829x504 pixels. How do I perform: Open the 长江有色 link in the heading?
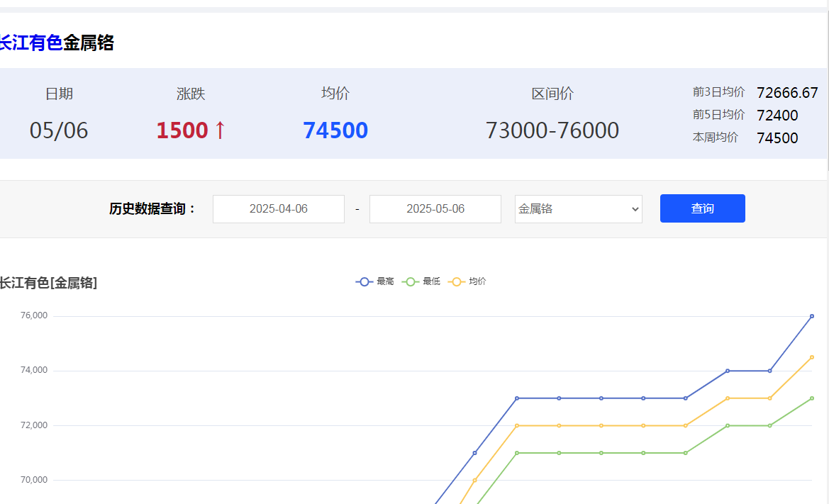pyautogui.click(x=30, y=43)
